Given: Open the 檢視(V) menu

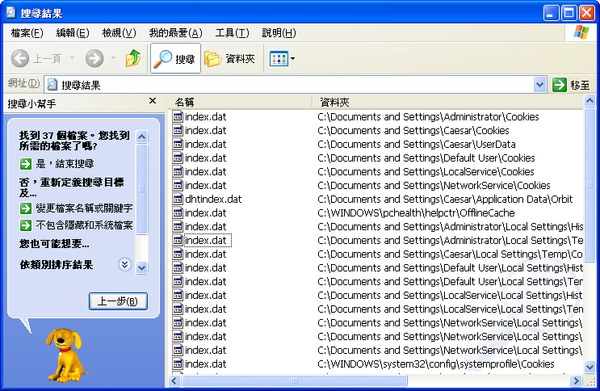Looking at the screenshot, I should 119,33.
